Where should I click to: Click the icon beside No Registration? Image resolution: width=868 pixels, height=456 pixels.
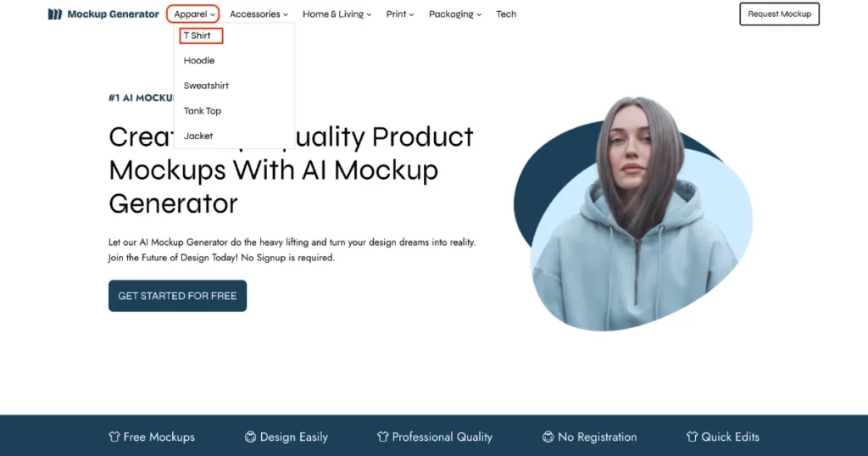[548, 437]
